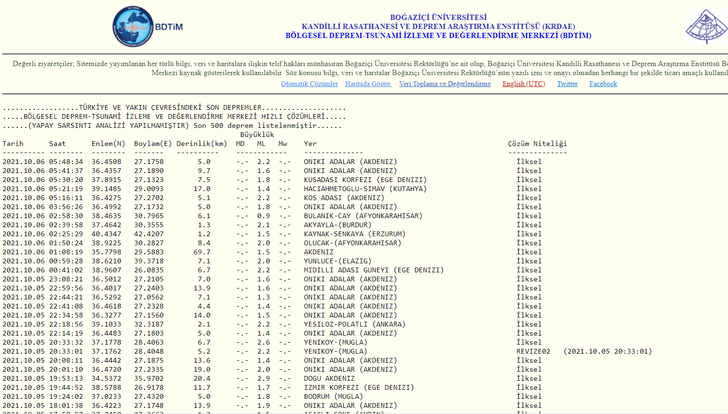The image size is (728, 414).
Task: Select the Kaynak-Senkaya (Erzurum) earthquake entry
Action: tap(349, 233)
